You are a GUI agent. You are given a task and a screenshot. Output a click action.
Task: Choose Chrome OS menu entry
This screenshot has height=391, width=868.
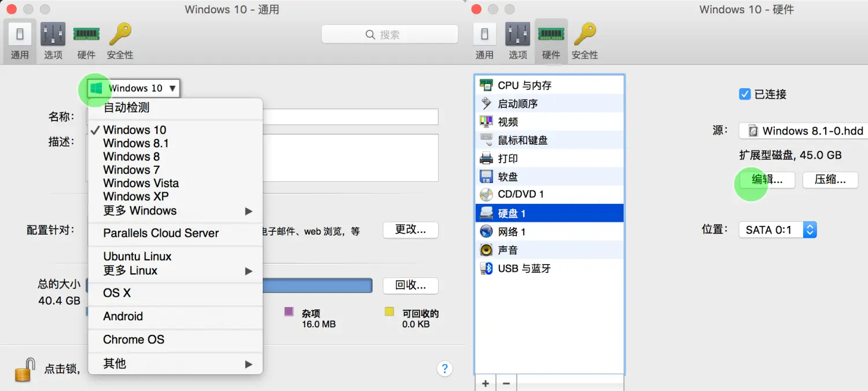(175, 339)
